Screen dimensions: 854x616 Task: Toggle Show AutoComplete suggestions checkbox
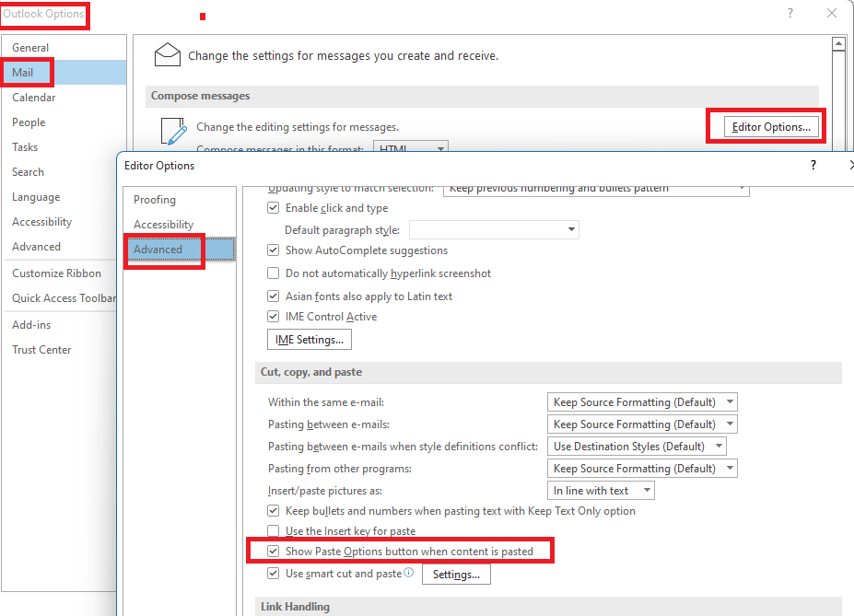coord(274,250)
